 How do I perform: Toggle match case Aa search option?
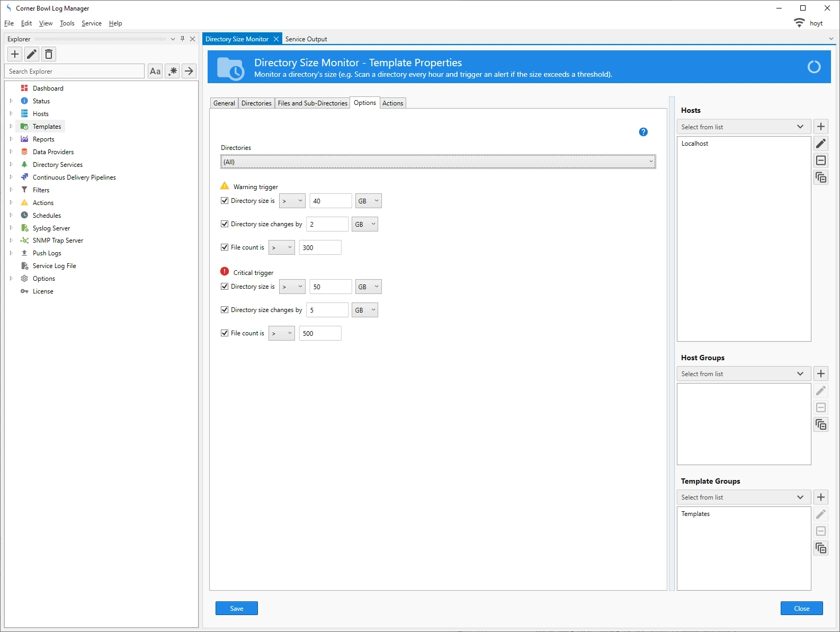click(x=155, y=71)
